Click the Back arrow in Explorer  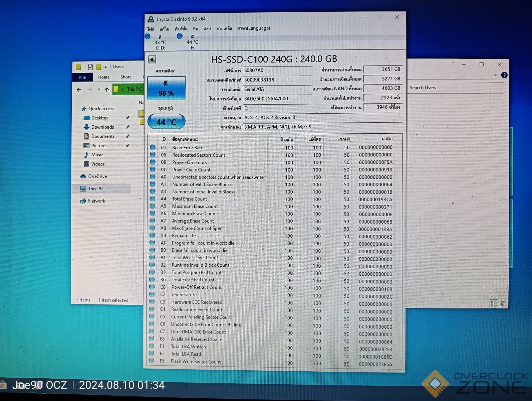coord(79,90)
